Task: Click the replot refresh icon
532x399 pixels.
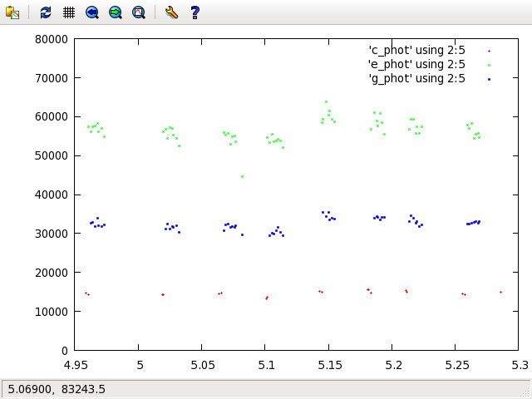Action: [x=46, y=13]
